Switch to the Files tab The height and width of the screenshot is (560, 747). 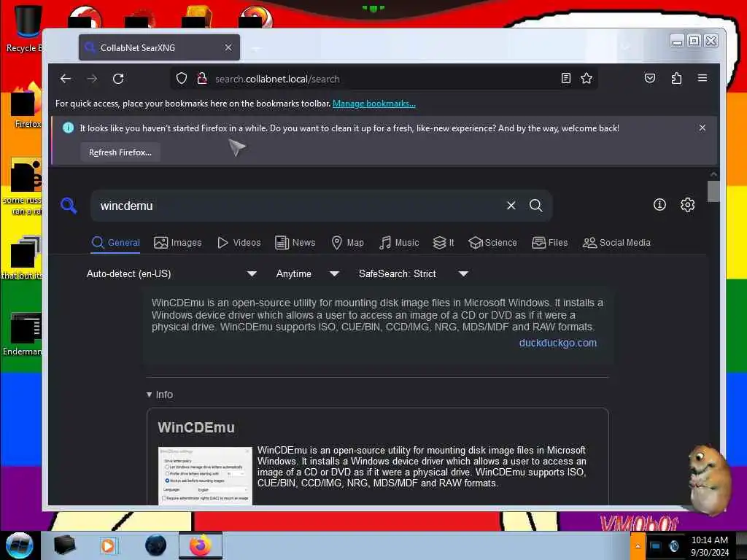(x=550, y=242)
